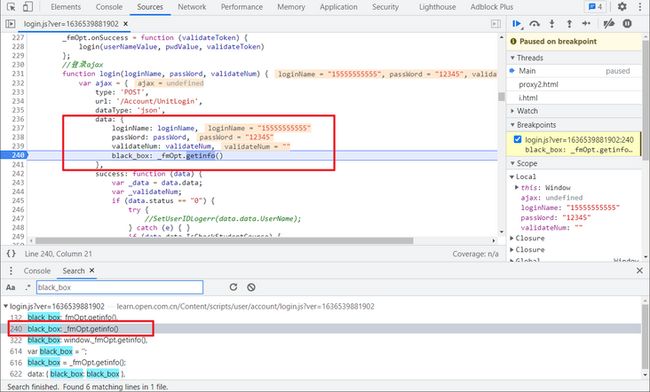This screenshot has height=392, width=650.
Task: Open the Network tab
Action: (x=192, y=7)
